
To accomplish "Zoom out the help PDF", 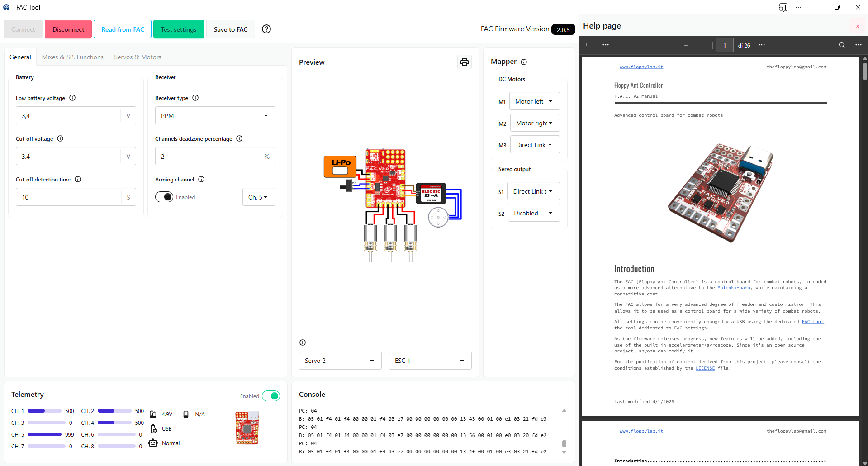I will pyautogui.click(x=686, y=45).
